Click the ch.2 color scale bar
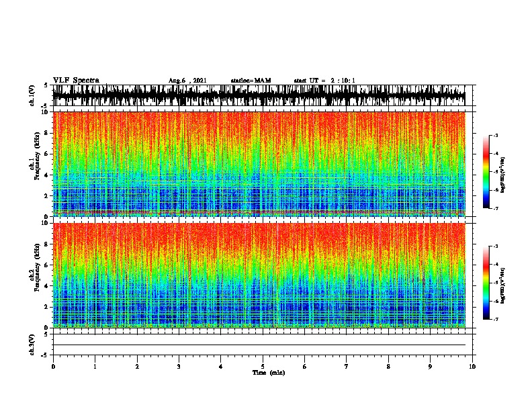 [486, 283]
